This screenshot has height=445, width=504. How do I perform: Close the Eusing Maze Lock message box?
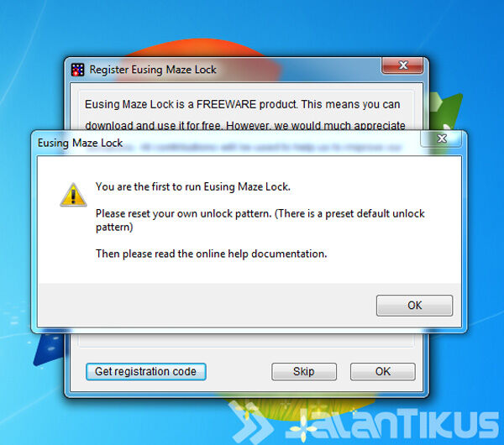[x=441, y=139]
